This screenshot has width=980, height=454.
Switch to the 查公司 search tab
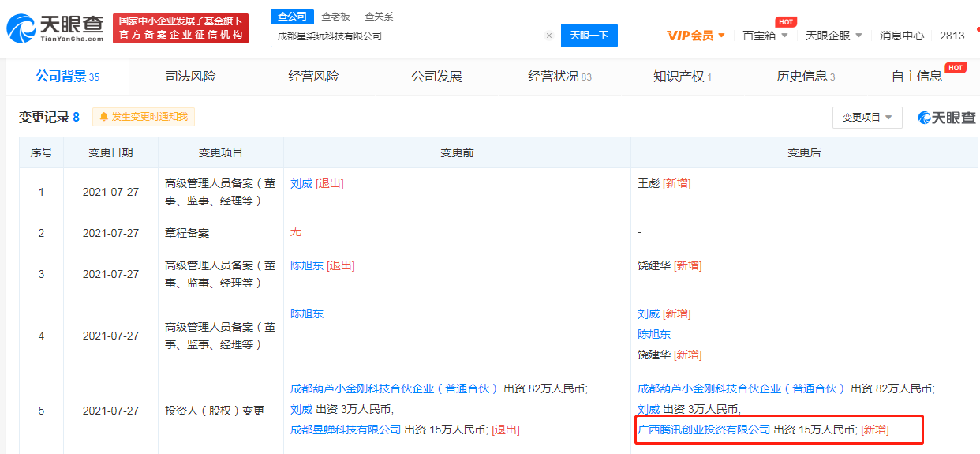point(292,16)
